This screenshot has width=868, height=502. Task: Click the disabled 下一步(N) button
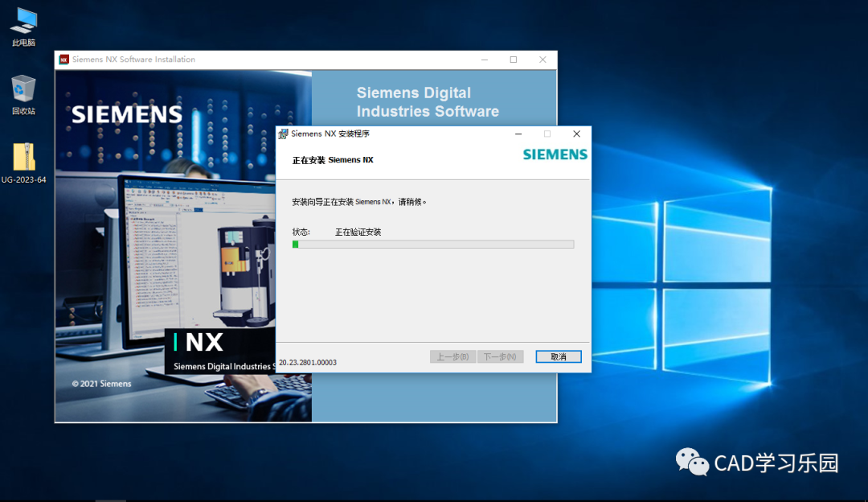(500, 357)
